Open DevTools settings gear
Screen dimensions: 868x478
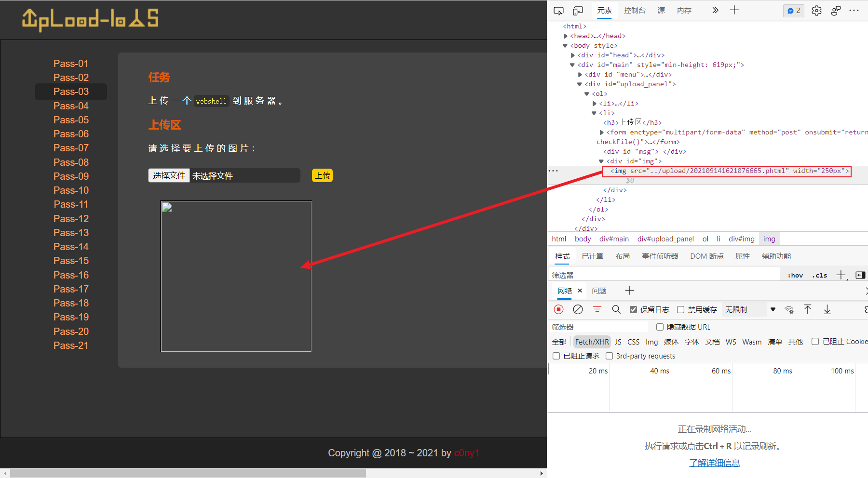816,11
